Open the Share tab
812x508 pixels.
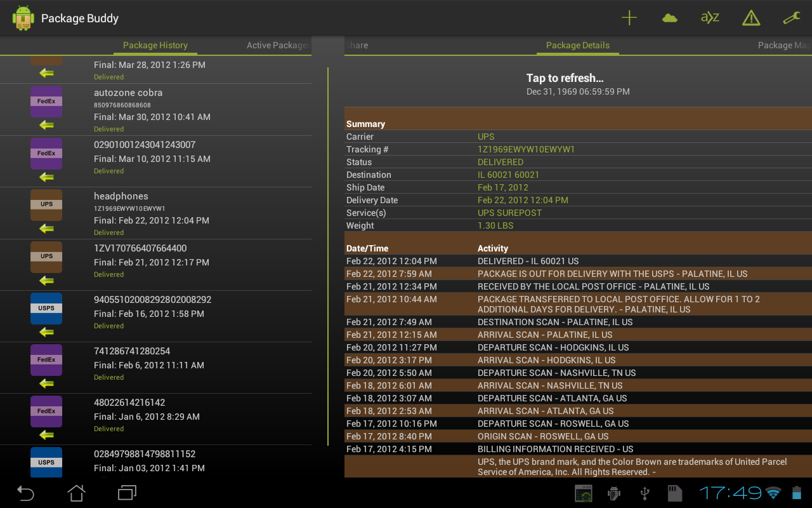[357, 45]
